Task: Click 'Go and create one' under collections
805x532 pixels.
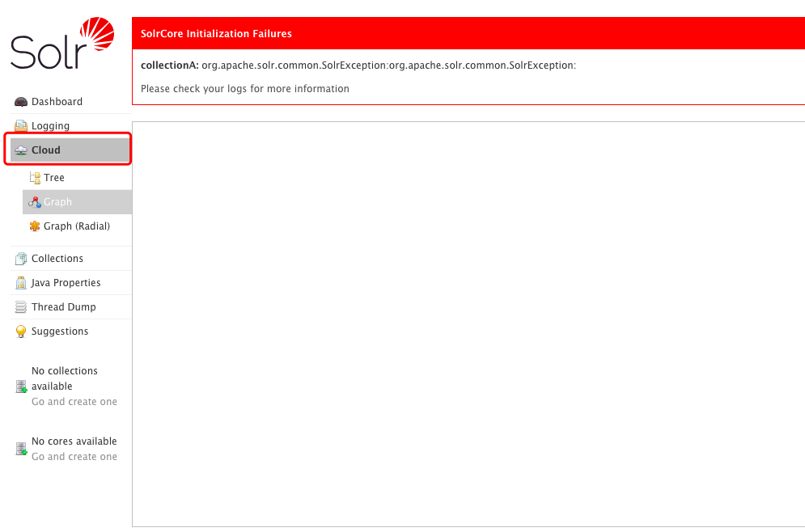Action: [x=74, y=402]
